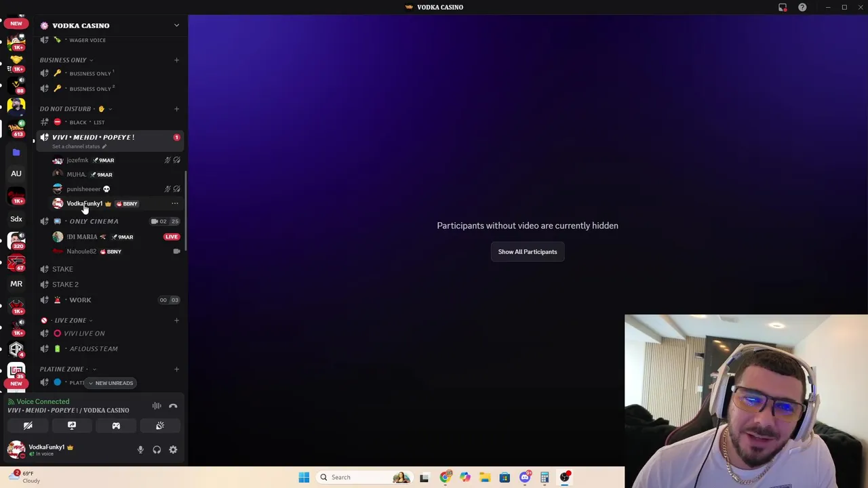The height and width of the screenshot is (488, 868).
Task: Open OBS Studio from the taskbar
Action: click(x=564, y=477)
